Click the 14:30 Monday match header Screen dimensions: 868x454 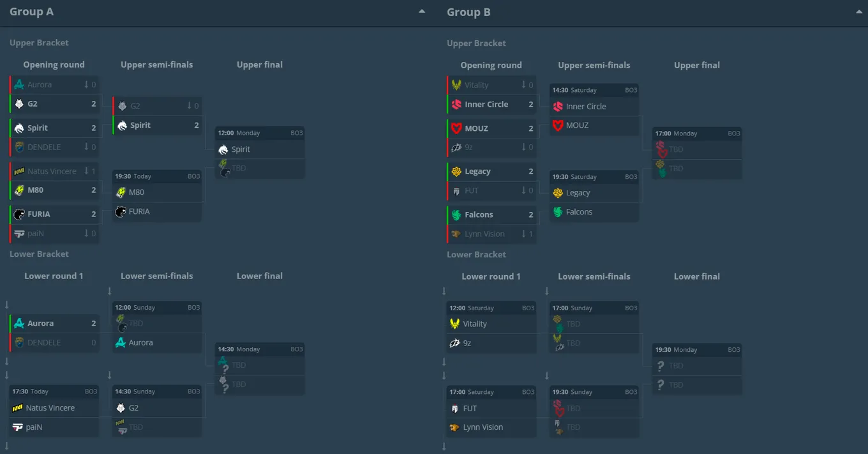point(260,349)
